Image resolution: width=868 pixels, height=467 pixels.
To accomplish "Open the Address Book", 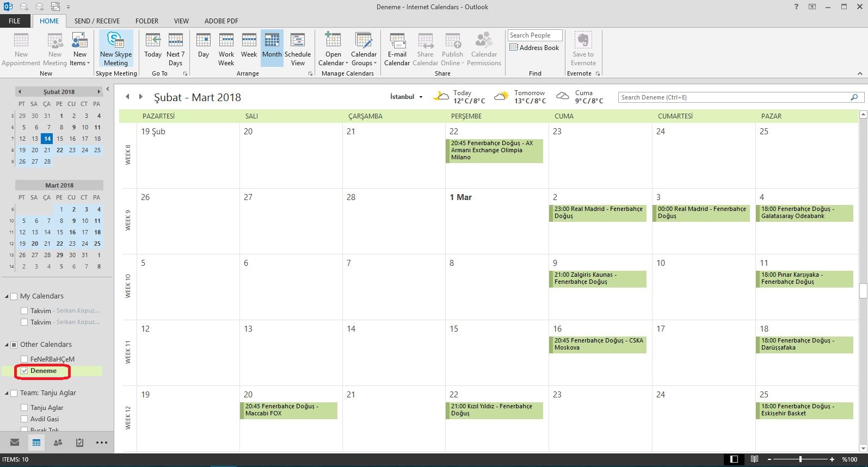I will 534,48.
